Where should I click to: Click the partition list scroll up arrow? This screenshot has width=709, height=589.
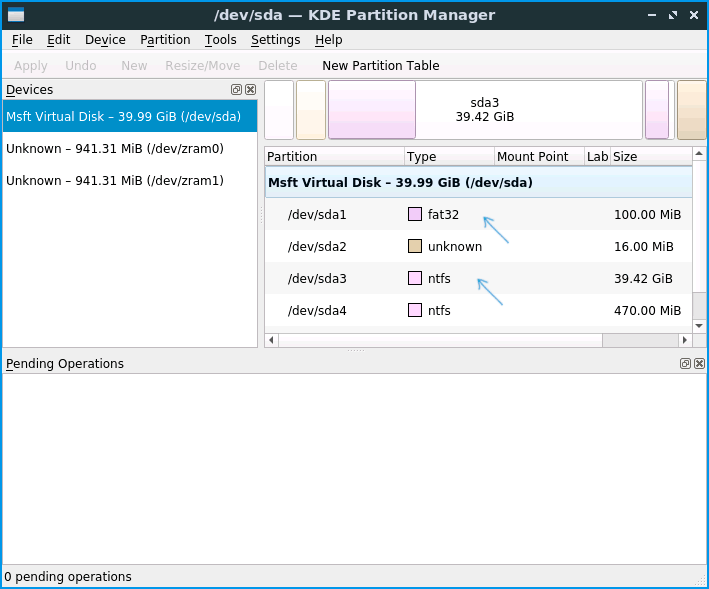[x=699, y=154]
